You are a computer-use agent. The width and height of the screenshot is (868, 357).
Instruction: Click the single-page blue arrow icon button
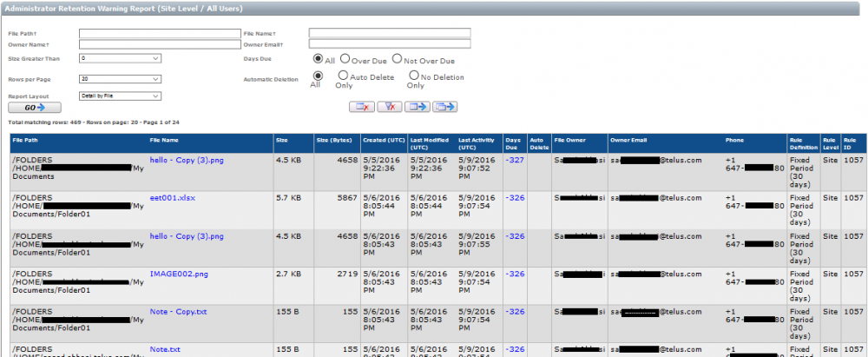click(x=418, y=107)
